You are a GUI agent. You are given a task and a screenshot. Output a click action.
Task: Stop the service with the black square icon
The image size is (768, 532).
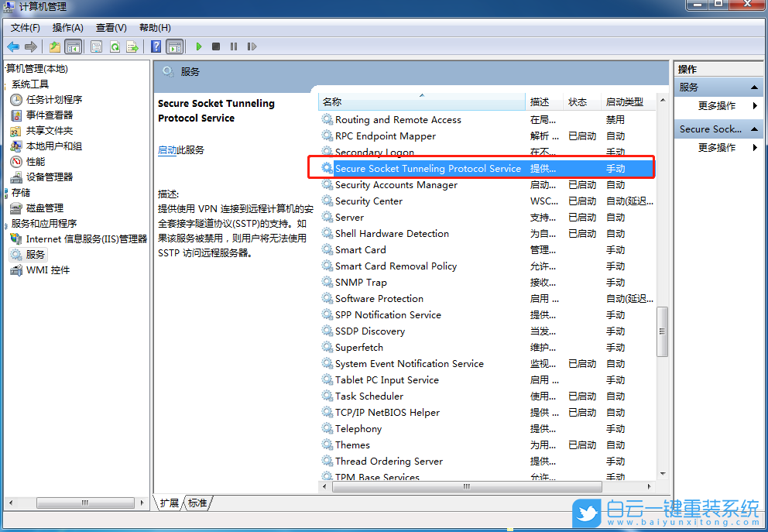218,46
